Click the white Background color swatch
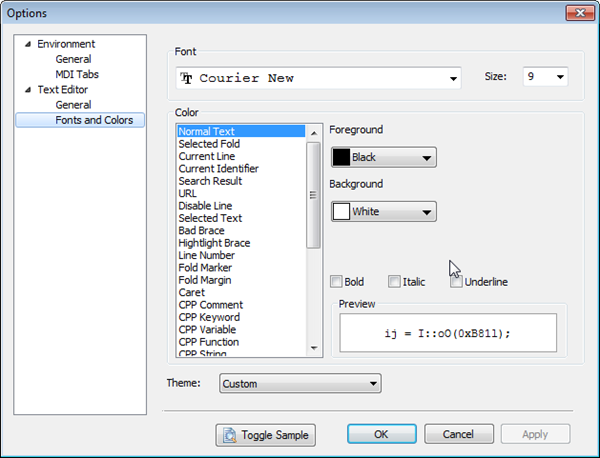The height and width of the screenshot is (458, 600). [x=340, y=212]
